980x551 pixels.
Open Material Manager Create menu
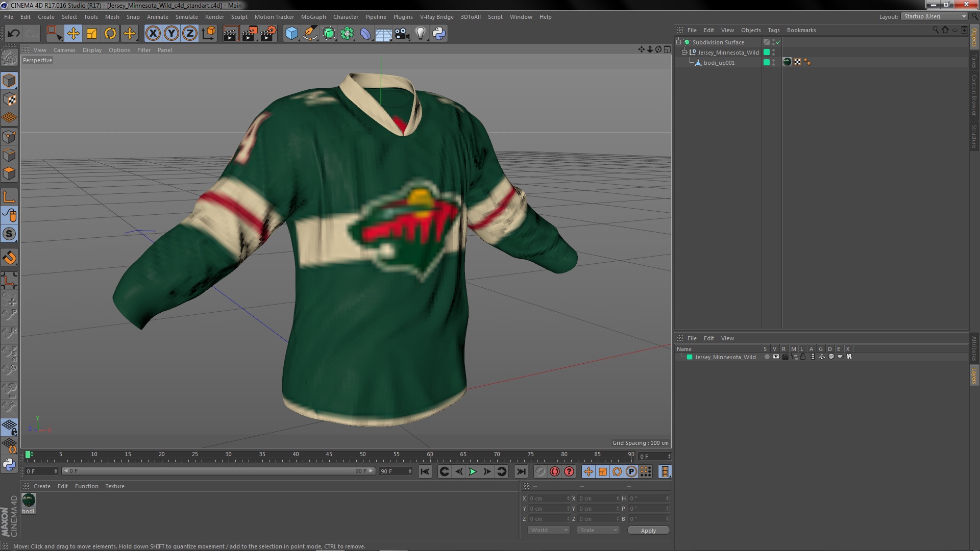click(x=42, y=486)
